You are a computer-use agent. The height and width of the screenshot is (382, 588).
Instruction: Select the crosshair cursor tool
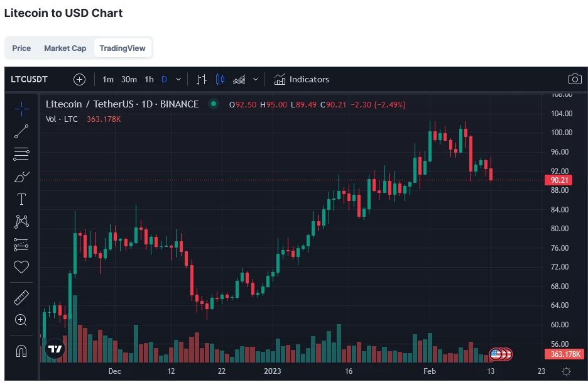(21, 109)
